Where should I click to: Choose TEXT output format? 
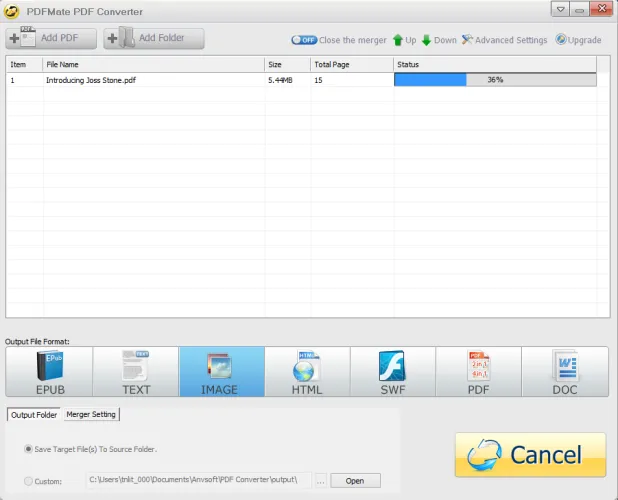(135, 372)
